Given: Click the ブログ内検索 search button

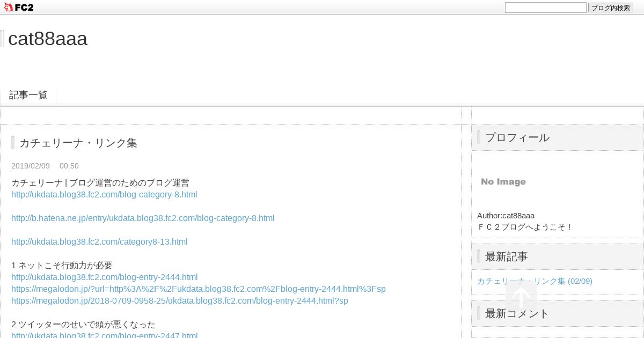Looking at the screenshot, I should (x=611, y=8).
